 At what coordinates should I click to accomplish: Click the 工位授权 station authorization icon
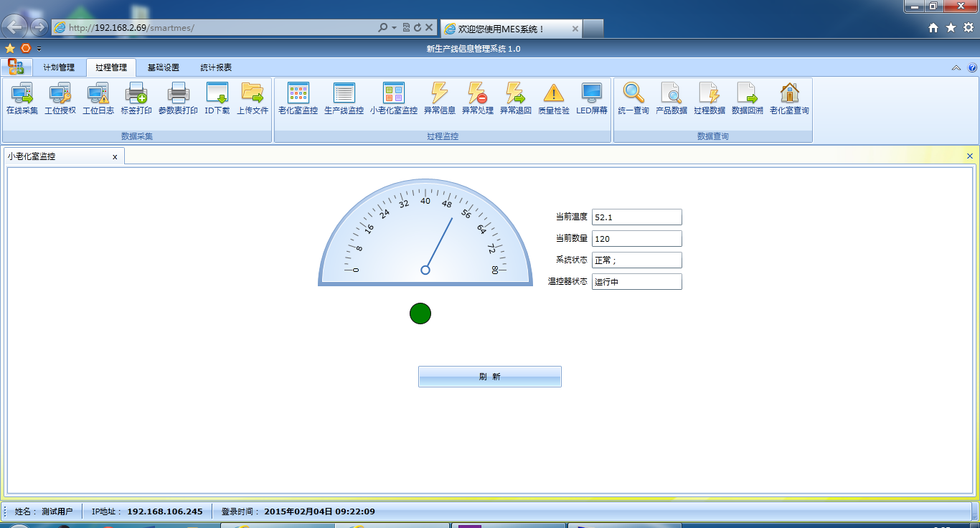tap(60, 99)
